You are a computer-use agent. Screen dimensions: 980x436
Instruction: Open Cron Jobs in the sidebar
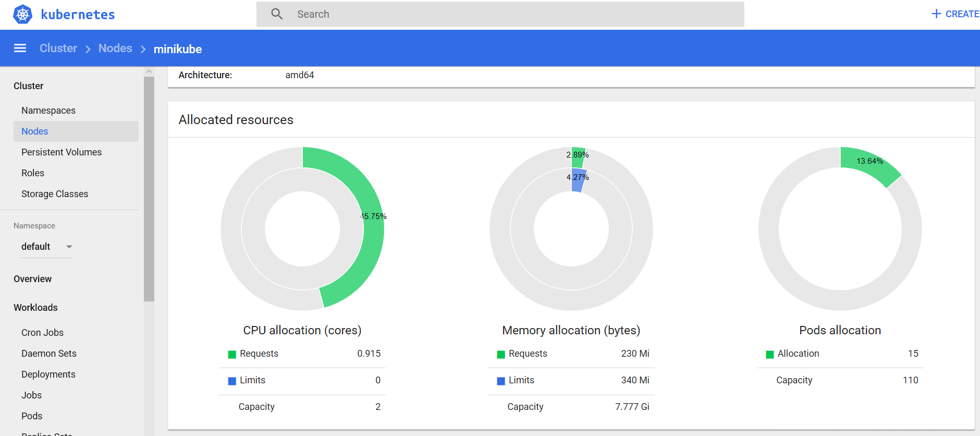42,333
